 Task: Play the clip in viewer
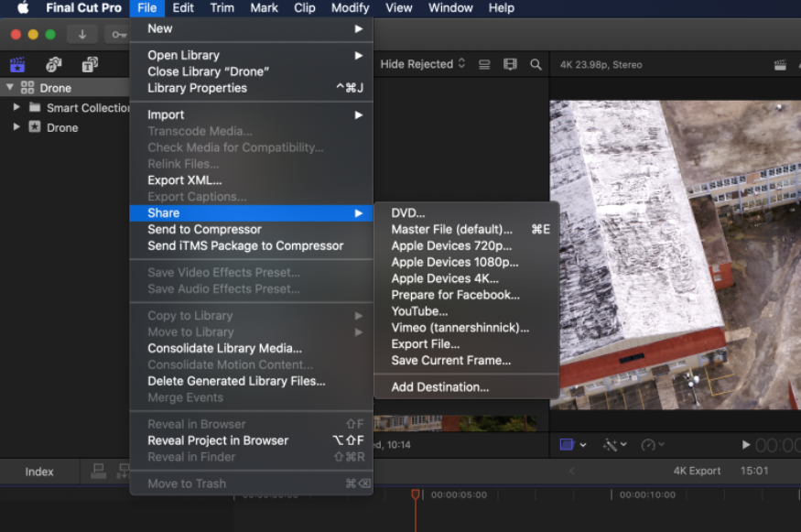[746, 445]
